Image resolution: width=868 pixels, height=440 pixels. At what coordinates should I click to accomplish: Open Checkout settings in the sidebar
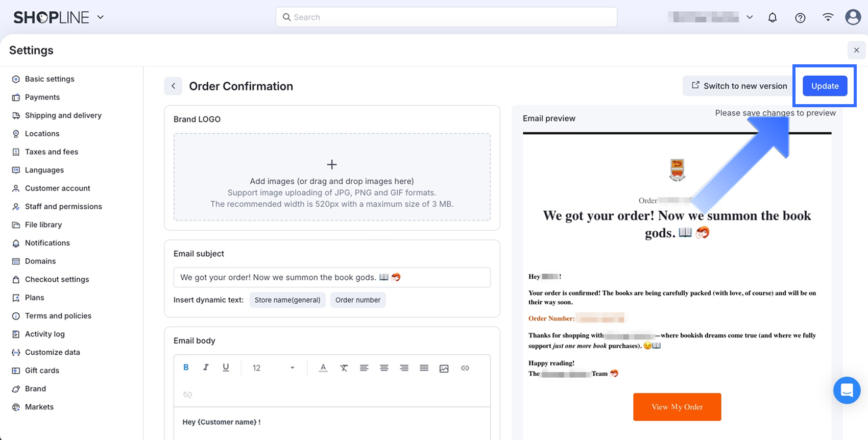click(57, 279)
